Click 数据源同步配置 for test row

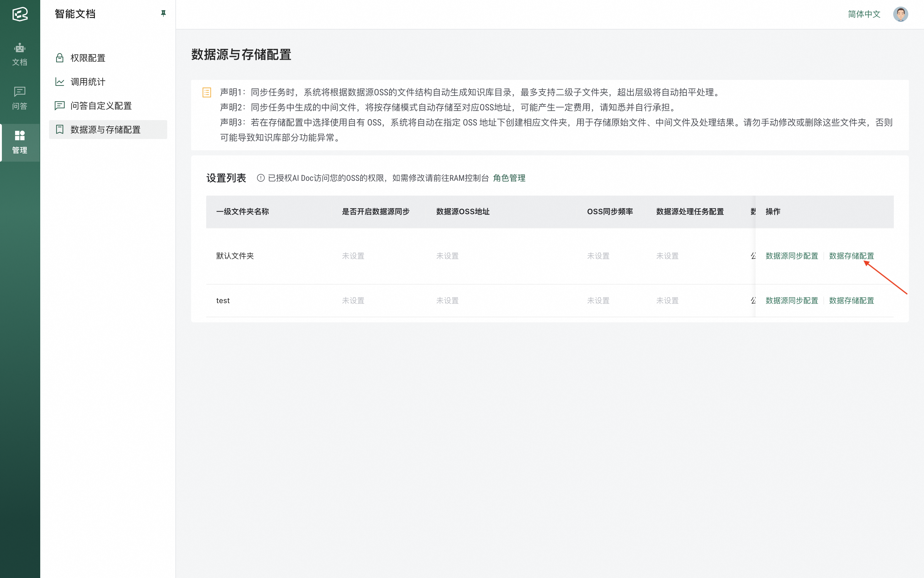point(791,300)
